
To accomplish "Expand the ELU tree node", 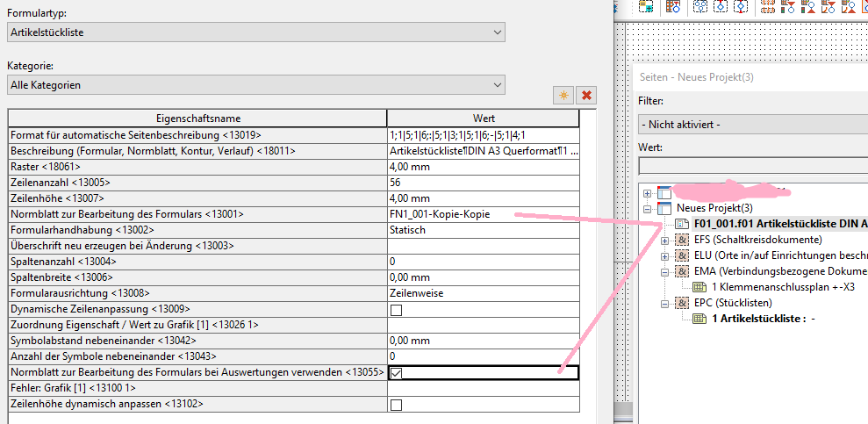I will click(x=665, y=257).
